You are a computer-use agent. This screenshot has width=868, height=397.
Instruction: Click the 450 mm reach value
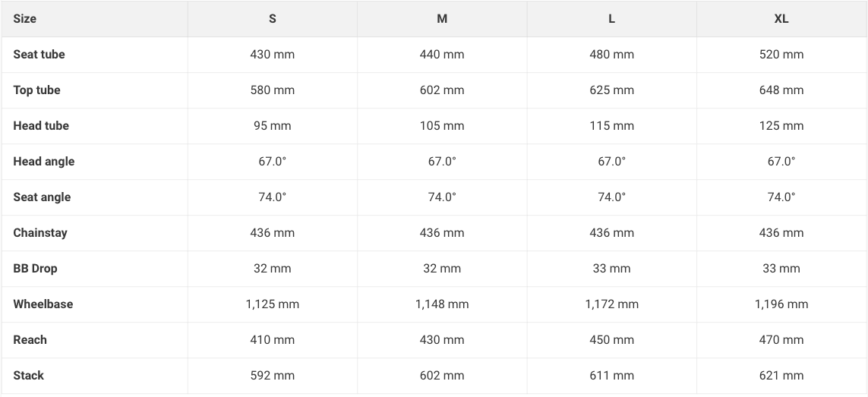pyautogui.click(x=611, y=340)
